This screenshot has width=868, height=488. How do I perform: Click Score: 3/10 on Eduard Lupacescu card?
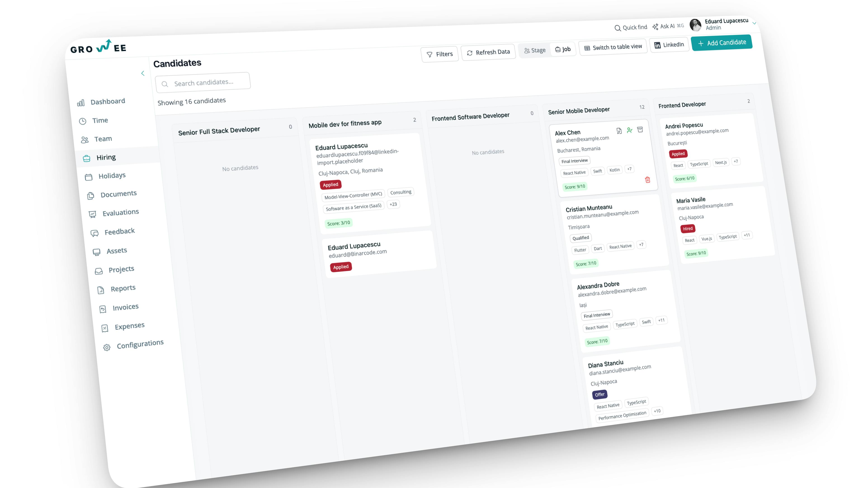pyautogui.click(x=338, y=223)
